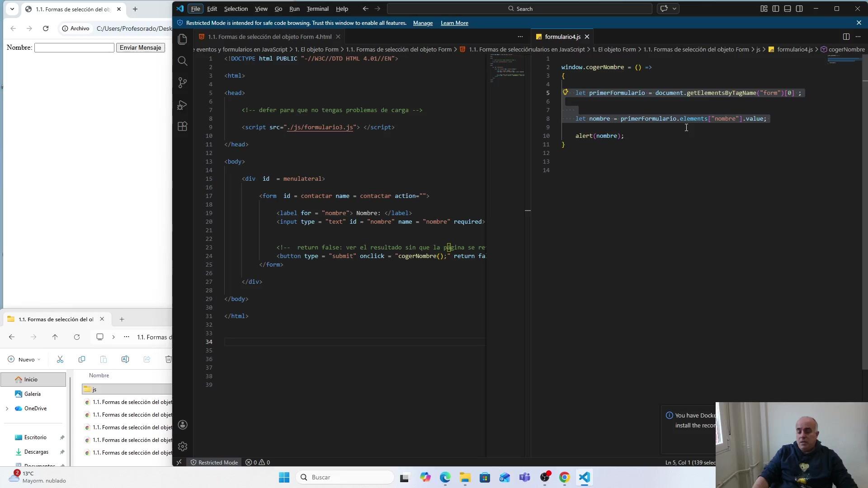Close the formulario4.js tab
Image resolution: width=868 pixels, height=488 pixels.
point(587,37)
